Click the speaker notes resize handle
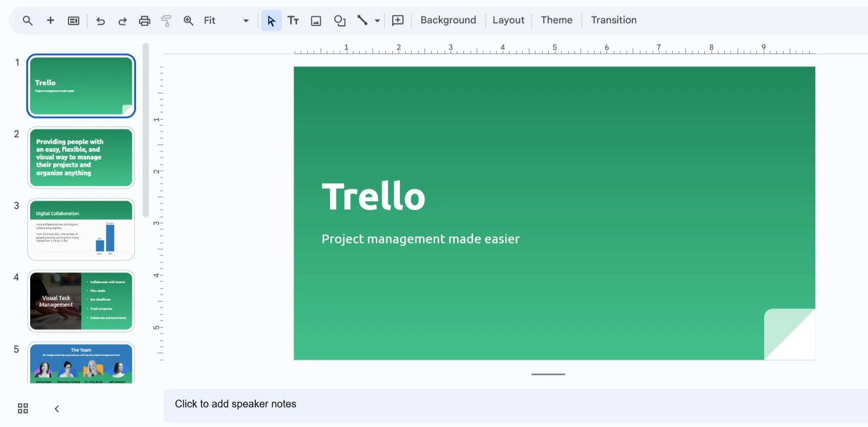868x427 pixels. coord(548,374)
